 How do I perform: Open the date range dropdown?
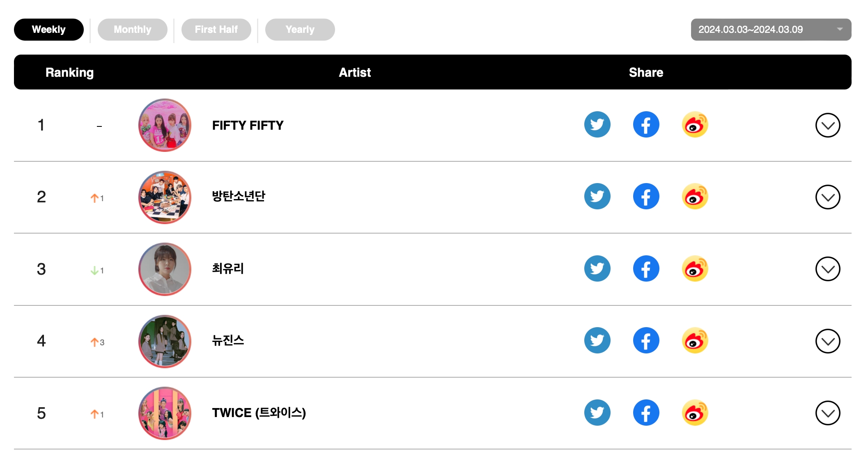[x=771, y=30]
